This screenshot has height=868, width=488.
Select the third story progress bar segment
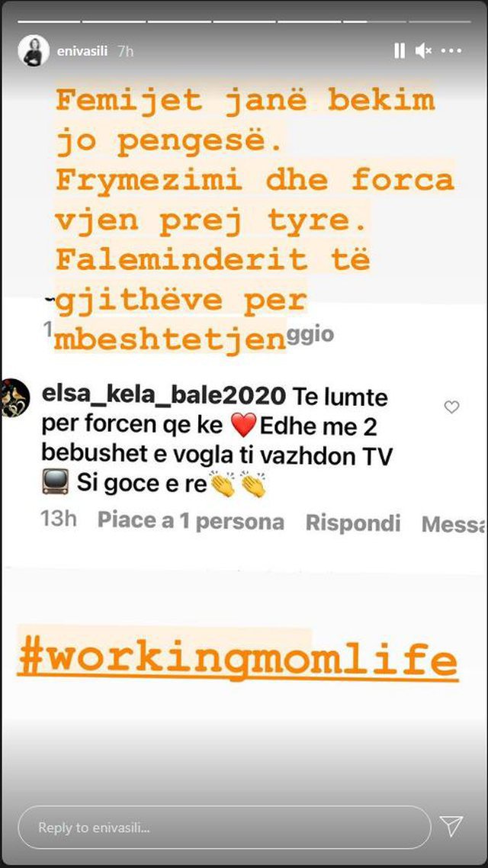[x=179, y=21]
